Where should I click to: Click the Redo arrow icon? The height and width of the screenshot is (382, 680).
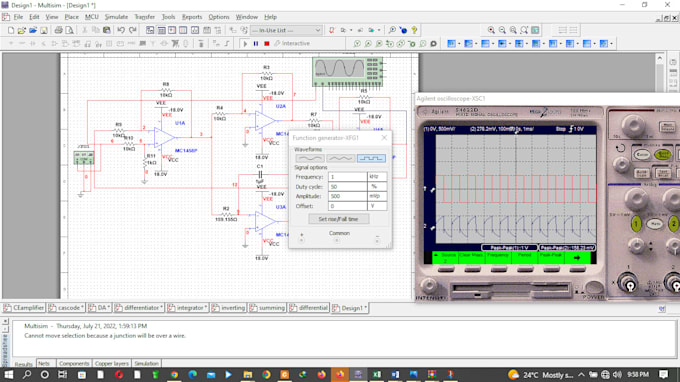(133, 30)
